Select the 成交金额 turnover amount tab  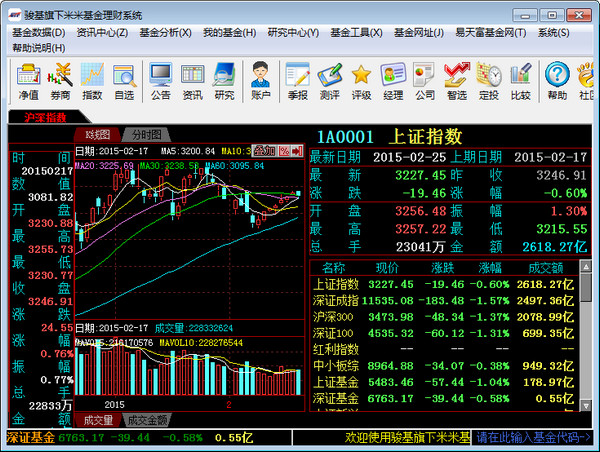point(147,420)
